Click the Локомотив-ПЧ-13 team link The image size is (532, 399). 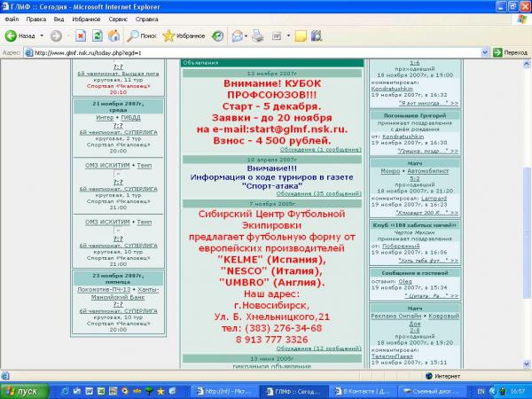pyautogui.click(x=100, y=289)
